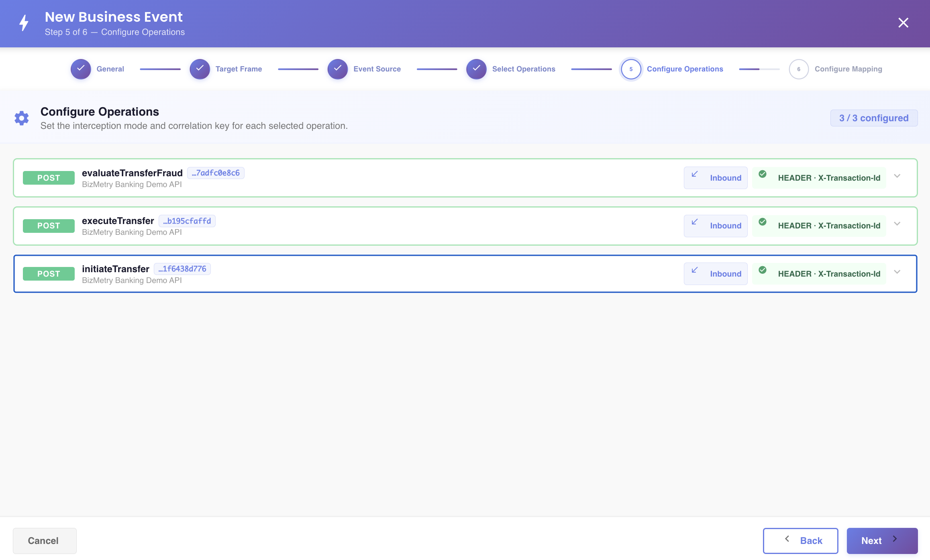
Task: Expand the executeTransfer operation chevron
Action: coord(897,224)
